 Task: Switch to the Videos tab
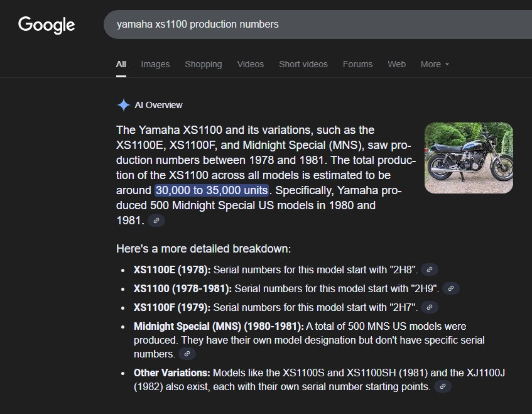point(251,64)
